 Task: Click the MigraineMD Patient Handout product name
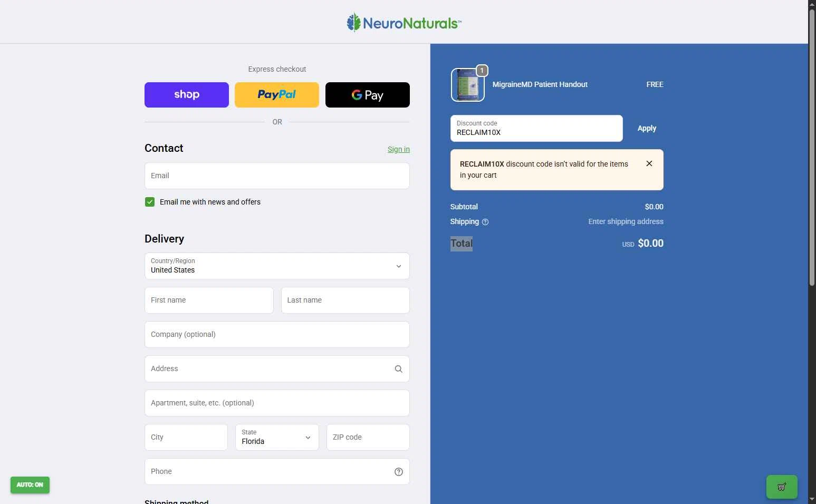click(x=540, y=84)
